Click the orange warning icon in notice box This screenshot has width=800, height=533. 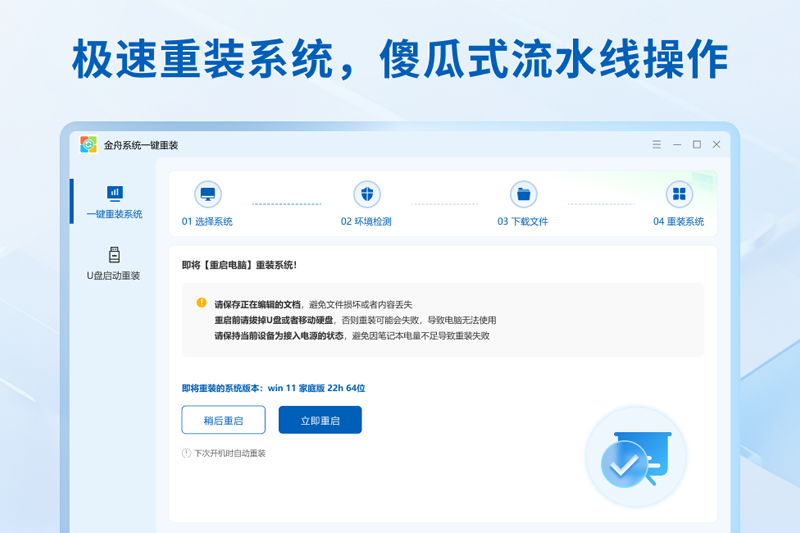(202, 303)
